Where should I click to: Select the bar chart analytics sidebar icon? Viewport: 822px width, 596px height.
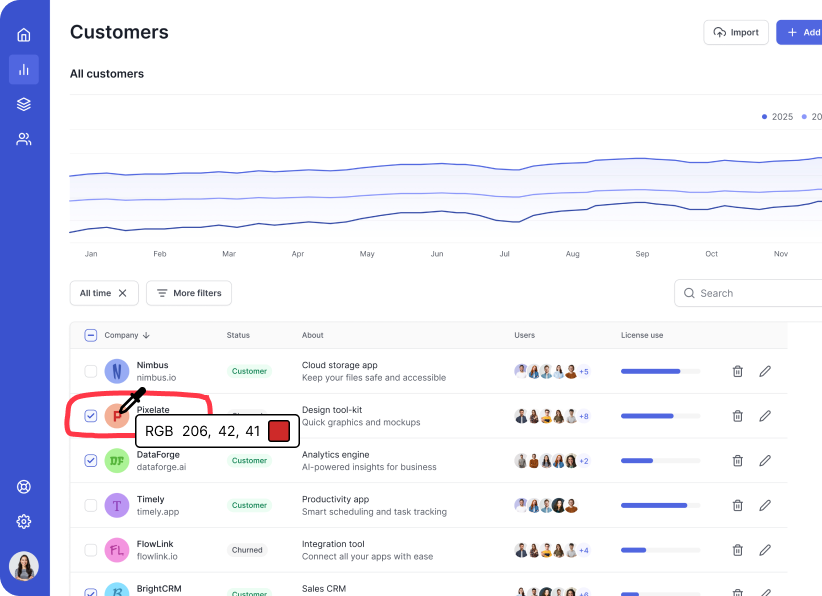24,70
